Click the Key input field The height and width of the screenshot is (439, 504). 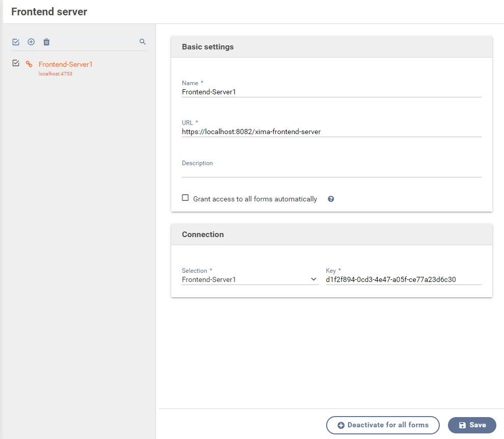point(403,279)
